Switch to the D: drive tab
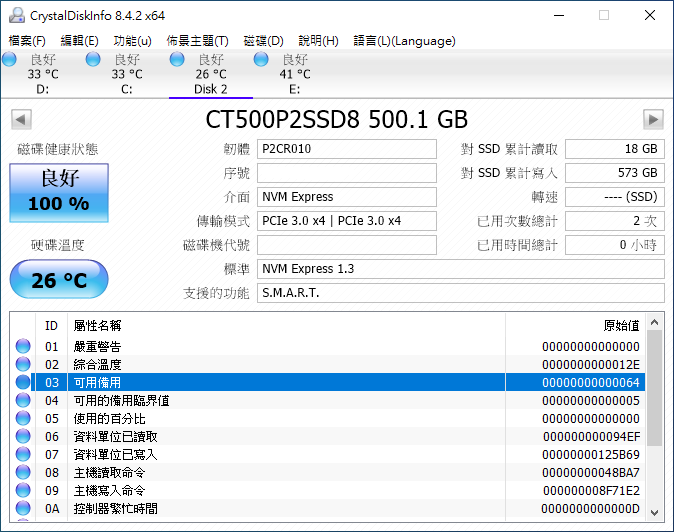Viewport: 674px width, 532px height. point(42,74)
